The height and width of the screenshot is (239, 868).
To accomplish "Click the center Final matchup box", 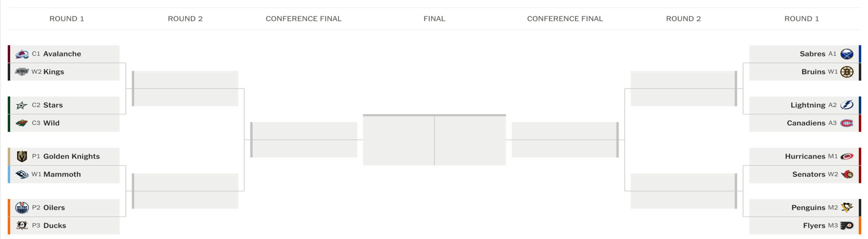I will pyautogui.click(x=434, y=140).
